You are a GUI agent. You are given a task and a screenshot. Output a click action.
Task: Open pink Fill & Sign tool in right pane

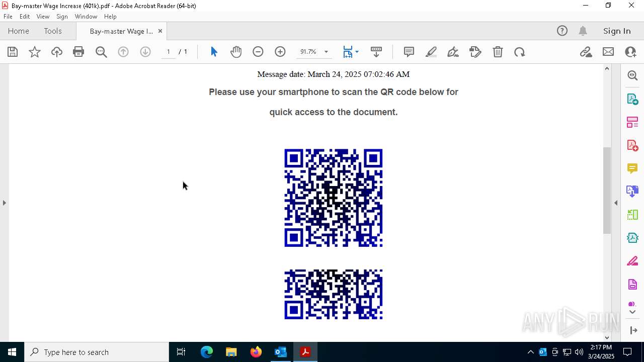click(x=632, y=261)
